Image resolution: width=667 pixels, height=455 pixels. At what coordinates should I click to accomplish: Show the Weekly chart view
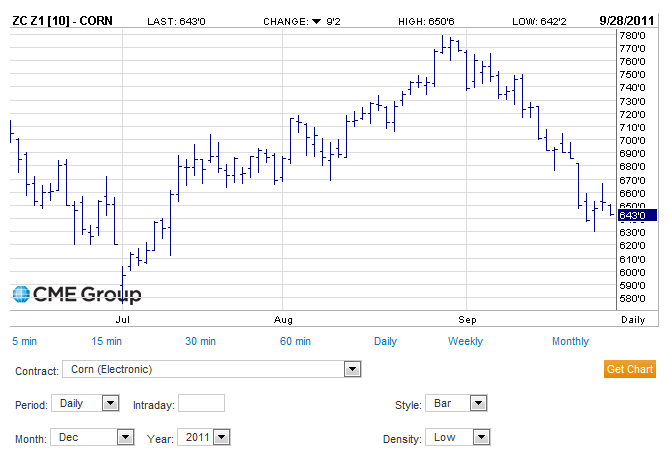[465, 341]
